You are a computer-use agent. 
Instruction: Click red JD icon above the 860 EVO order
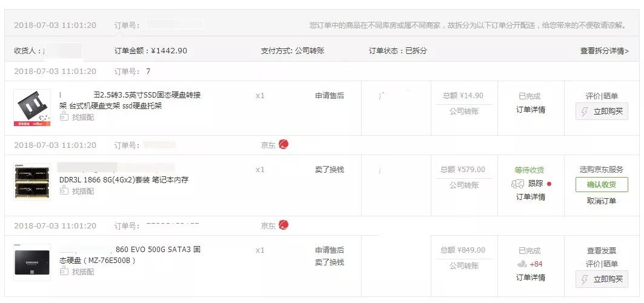[x=284, y=225]
